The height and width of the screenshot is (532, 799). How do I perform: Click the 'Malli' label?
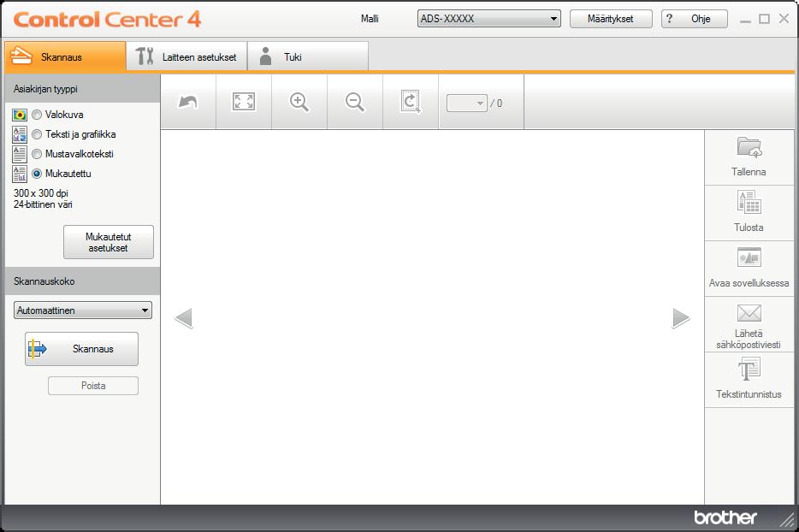pos(370,19)
